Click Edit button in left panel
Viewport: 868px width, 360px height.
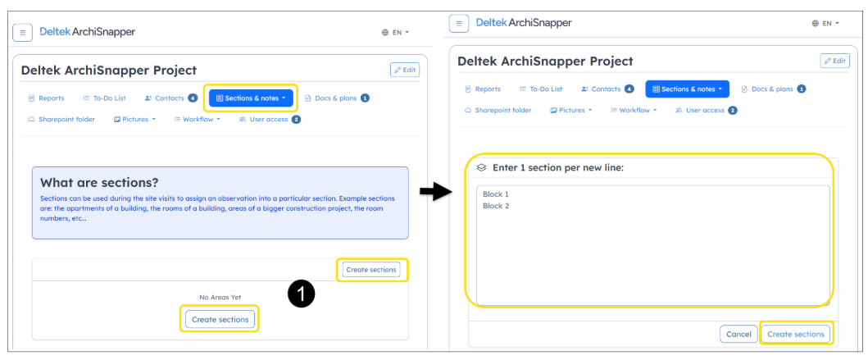(405, 70)
